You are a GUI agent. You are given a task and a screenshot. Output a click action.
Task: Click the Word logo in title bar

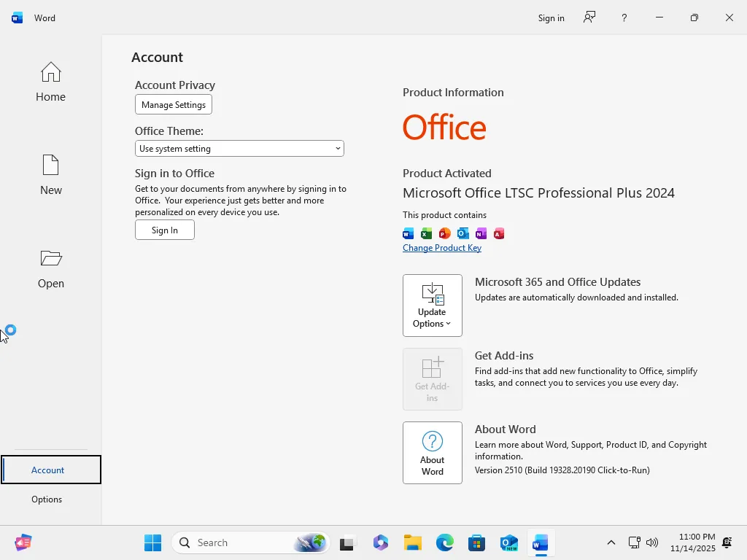pyautogui.click(x=18, y=18)
